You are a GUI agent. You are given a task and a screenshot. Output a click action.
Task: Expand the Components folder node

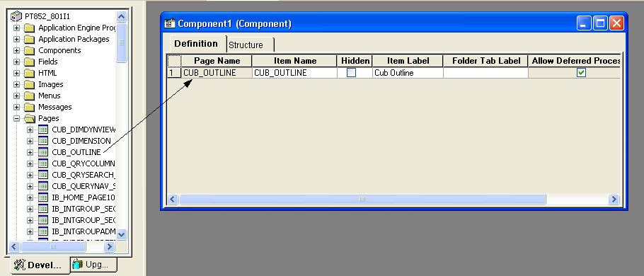tap(16, 50)
